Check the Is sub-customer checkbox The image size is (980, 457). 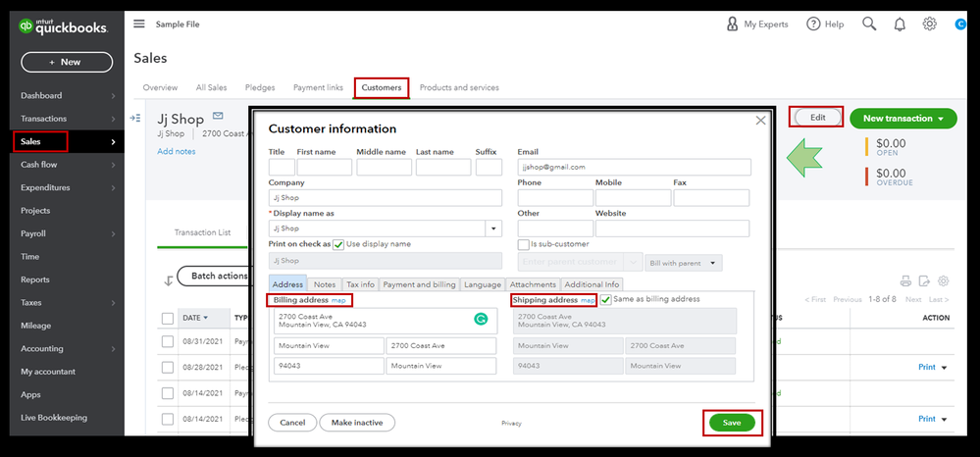pos(523,244)
